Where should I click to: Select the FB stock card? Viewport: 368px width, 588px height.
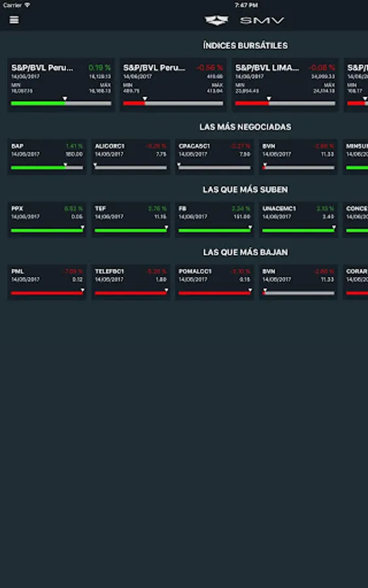click(x=214, y=220)
